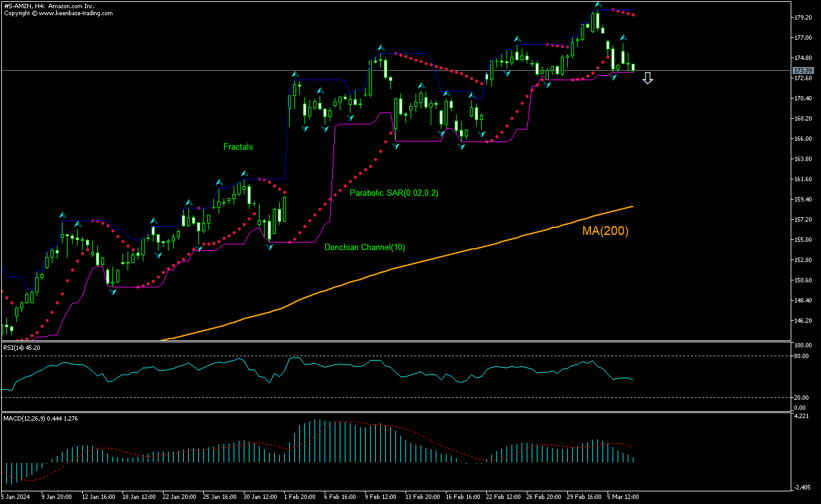Select the 1 Feb 20:00 date label
This screenshot has width=821, height=504.
click(x=300, y=496)
